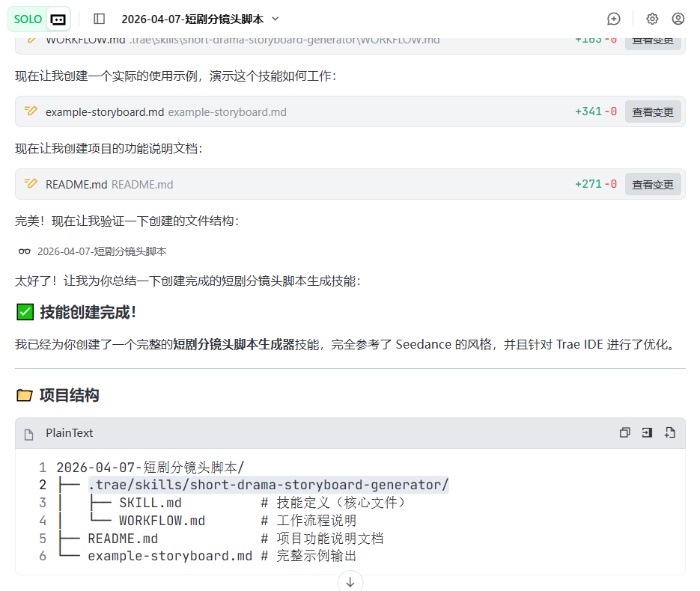
Task: Expand the viewed folder 2026-04-07-短剧分镜头脚本 item
Action: [x=101, y=251]
